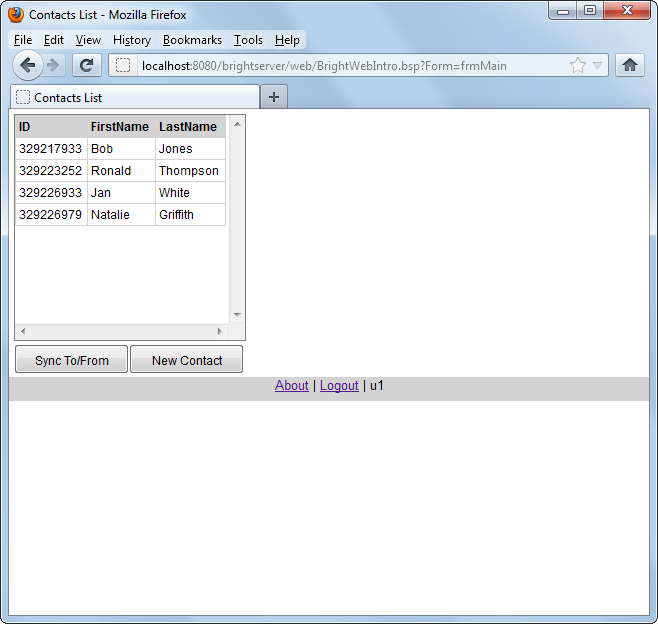
Task: Reload the page with the refresh icon
Action: pyautogui.click(x=87, y=66)
